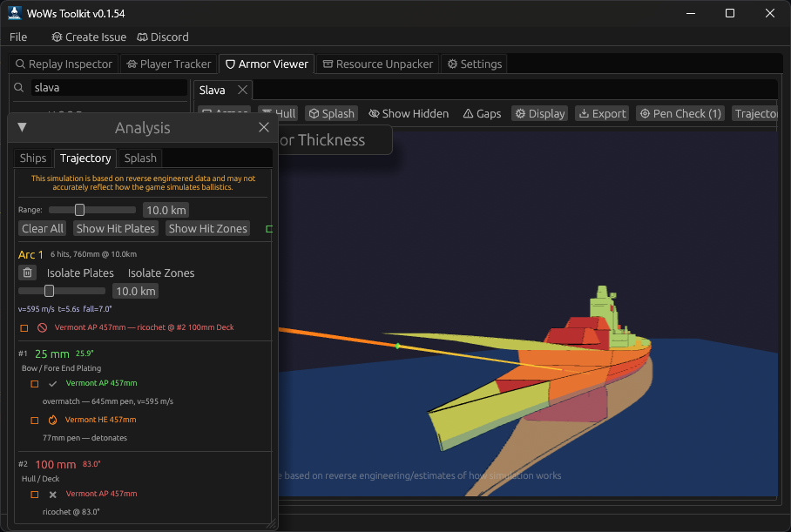Viewport: 791px width, 532px height.
Task: Check the Vermont HE 457mm checkbox
Action: [34, 419]
